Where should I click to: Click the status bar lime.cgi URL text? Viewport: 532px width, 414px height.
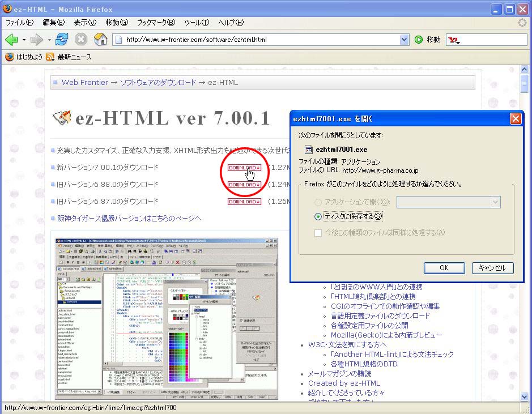coord(91,408)
